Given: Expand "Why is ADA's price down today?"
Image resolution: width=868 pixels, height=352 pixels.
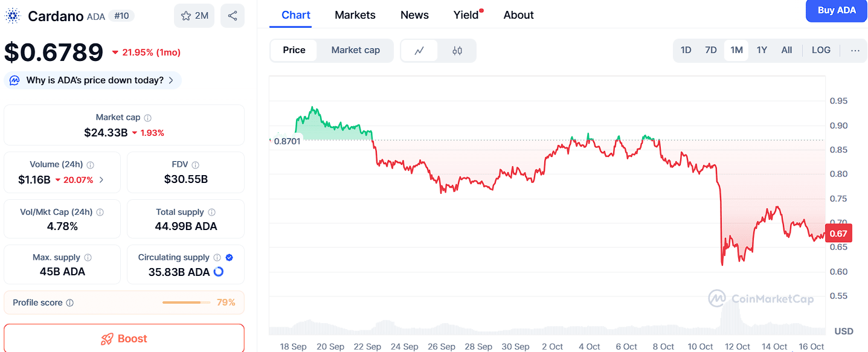Looking at the screenshot, I should click(x=92, y=80).
